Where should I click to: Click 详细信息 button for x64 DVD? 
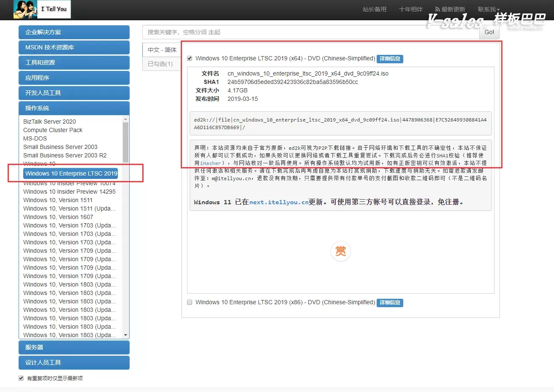click(390, 59)
